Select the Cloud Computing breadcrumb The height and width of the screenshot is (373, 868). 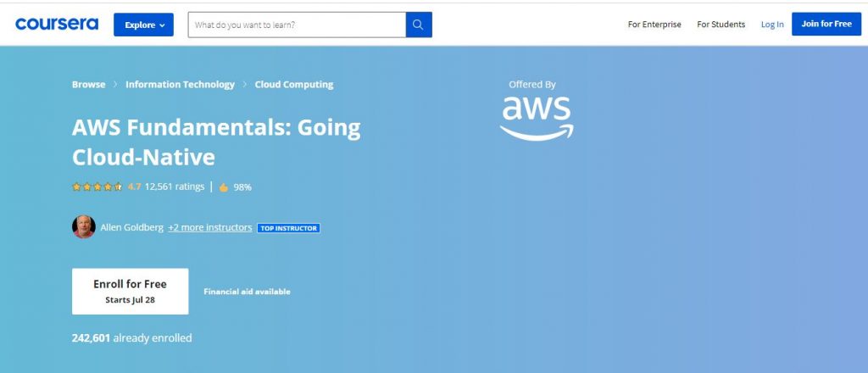(x=293, y=85)
